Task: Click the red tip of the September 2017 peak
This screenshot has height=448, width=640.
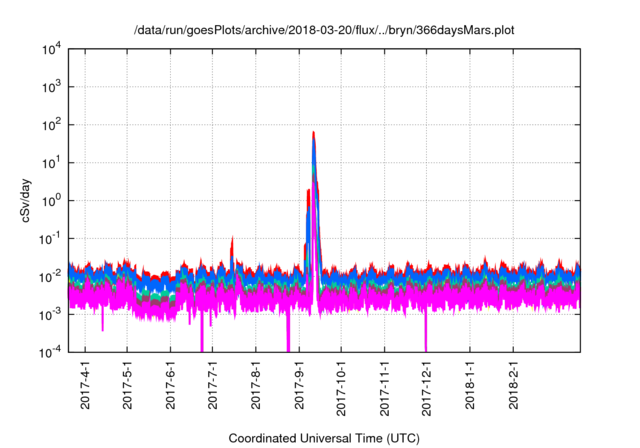Action: coord(313,134)
